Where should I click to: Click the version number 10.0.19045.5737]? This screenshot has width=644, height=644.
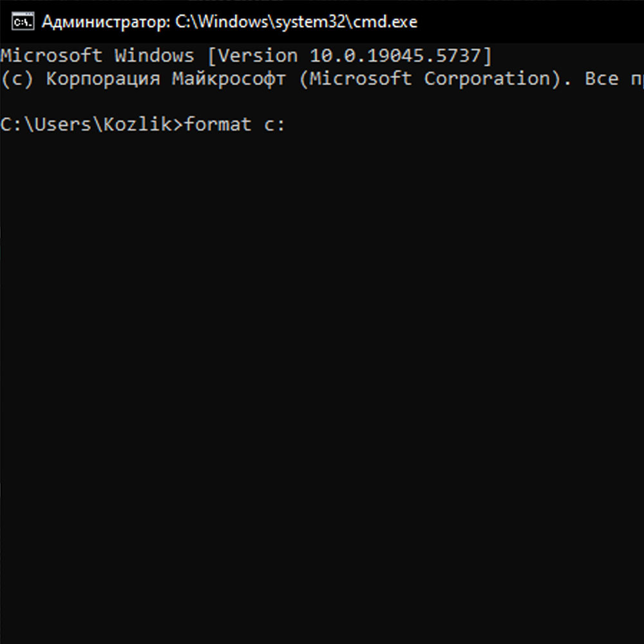(x=401, y=55)
